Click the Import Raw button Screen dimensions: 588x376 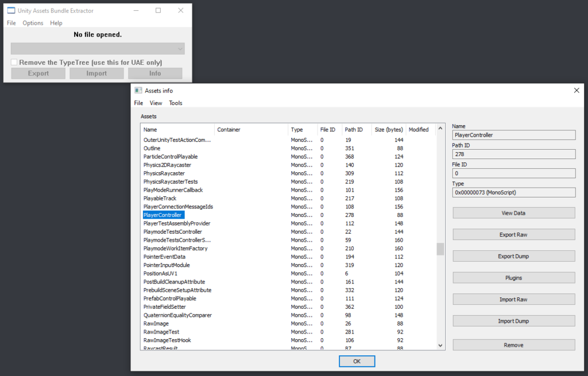[514, 300]
